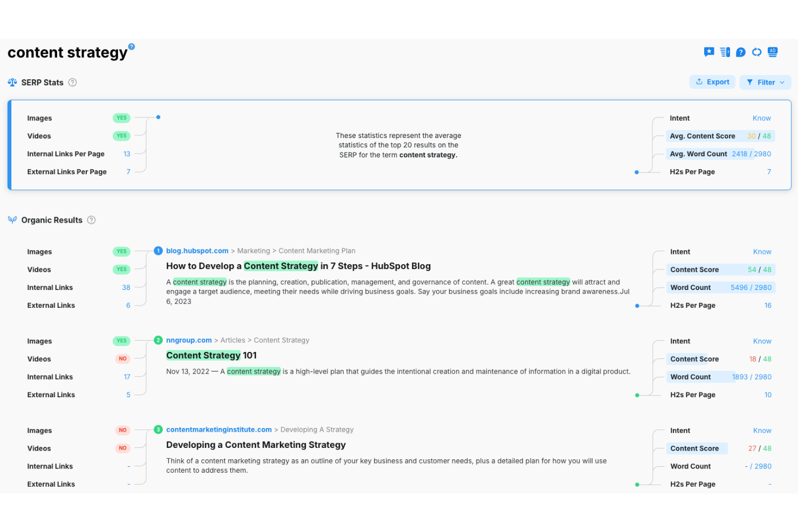Viewport: 798px width, 532px height.
Task: Toggle the Images NO badge for contentmarketinginstitute
Action: coord(122,430)
